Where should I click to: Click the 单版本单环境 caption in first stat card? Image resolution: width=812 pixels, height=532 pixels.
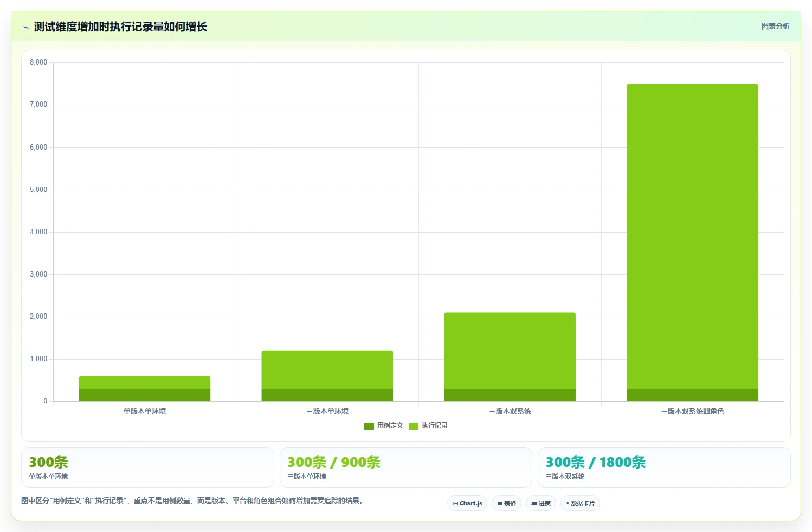[x=48, y=477]
